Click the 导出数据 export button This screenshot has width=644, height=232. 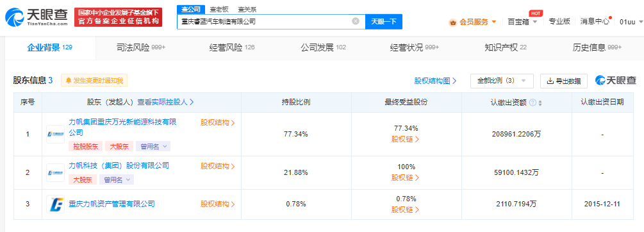(x=563, y=81)
